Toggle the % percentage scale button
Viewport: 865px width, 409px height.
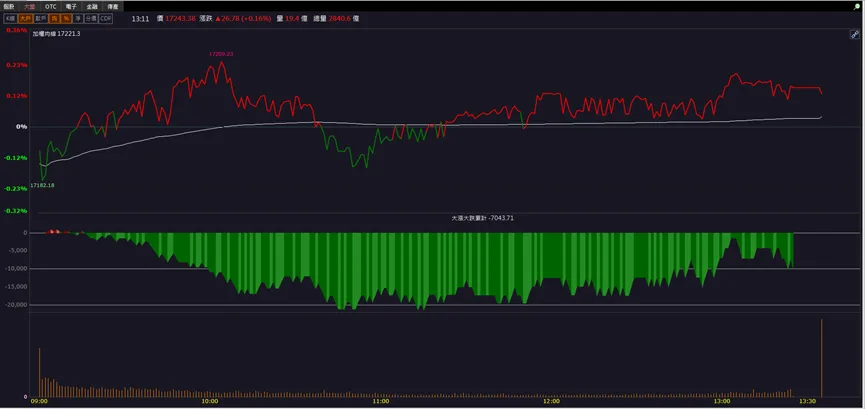[66, 19]
